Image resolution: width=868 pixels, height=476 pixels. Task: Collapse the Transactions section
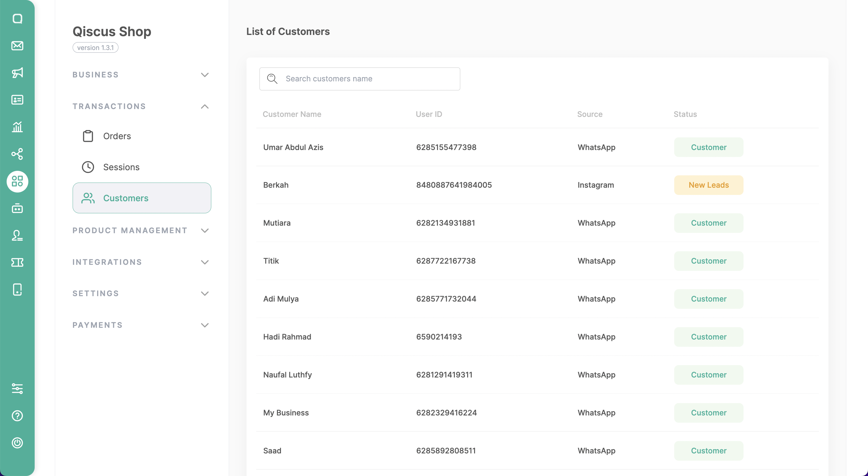(205, 106)
